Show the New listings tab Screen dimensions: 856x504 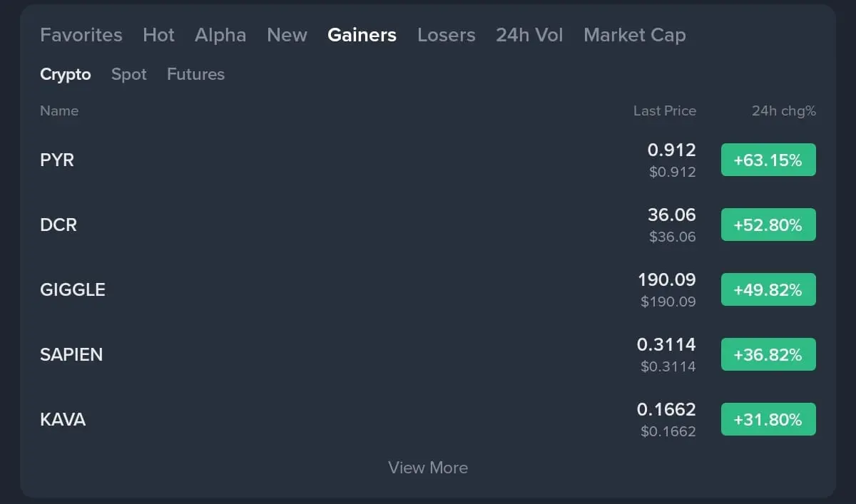click(287, 35)
